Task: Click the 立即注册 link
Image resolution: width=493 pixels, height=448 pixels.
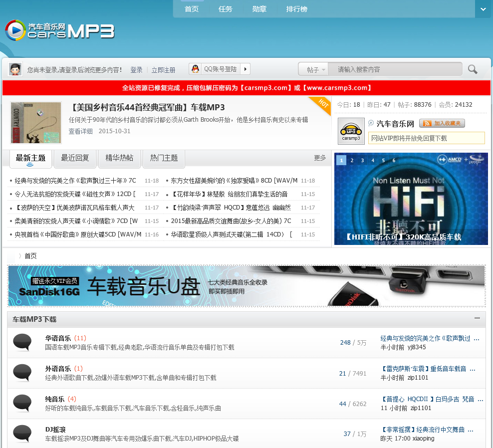Action: point(163,70)
